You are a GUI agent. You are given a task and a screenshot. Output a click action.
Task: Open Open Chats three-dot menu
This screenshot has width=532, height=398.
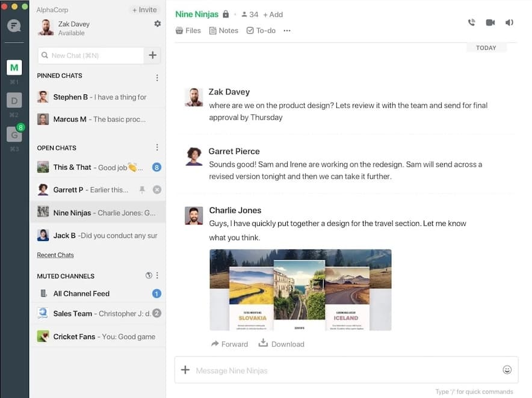[157, 148]
